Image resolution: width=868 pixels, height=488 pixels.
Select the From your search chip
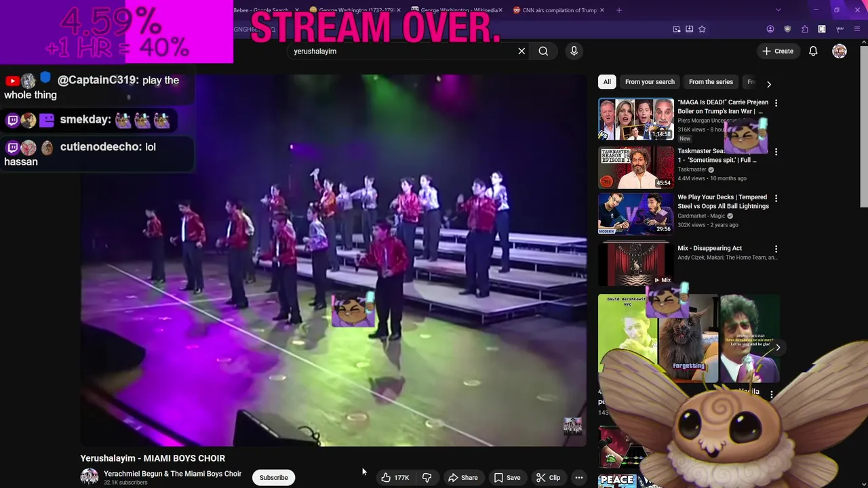(x=650, y=82)
